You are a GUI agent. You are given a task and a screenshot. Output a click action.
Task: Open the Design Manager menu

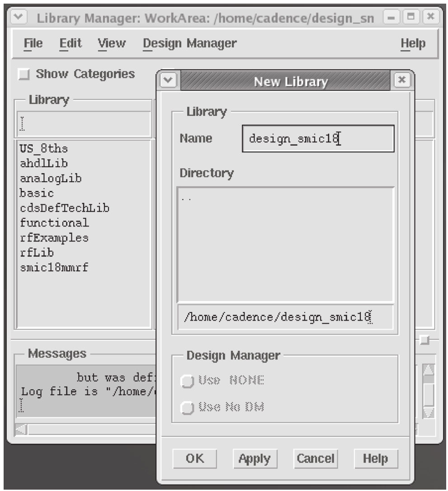click(x=189, y=44)
